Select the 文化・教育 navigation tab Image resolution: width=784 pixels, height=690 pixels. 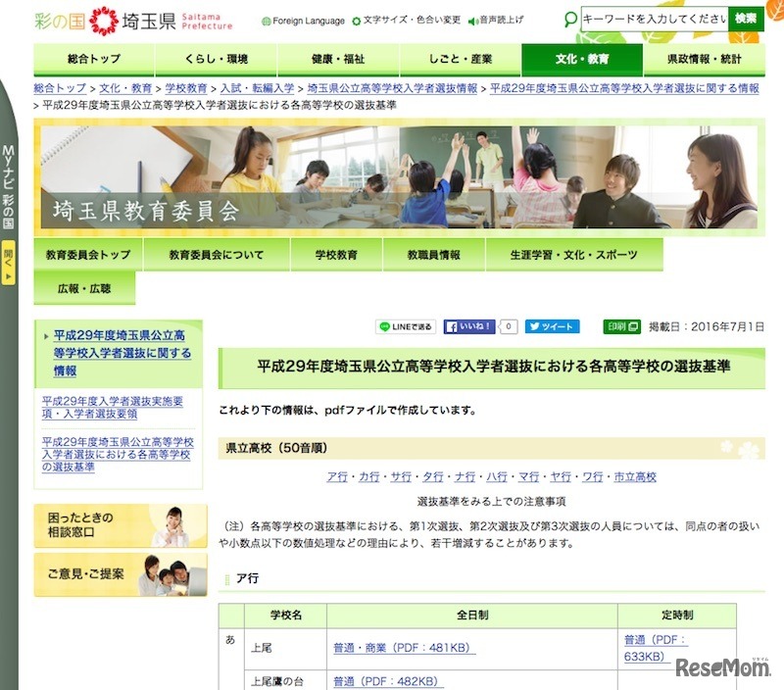pos(582,57)
